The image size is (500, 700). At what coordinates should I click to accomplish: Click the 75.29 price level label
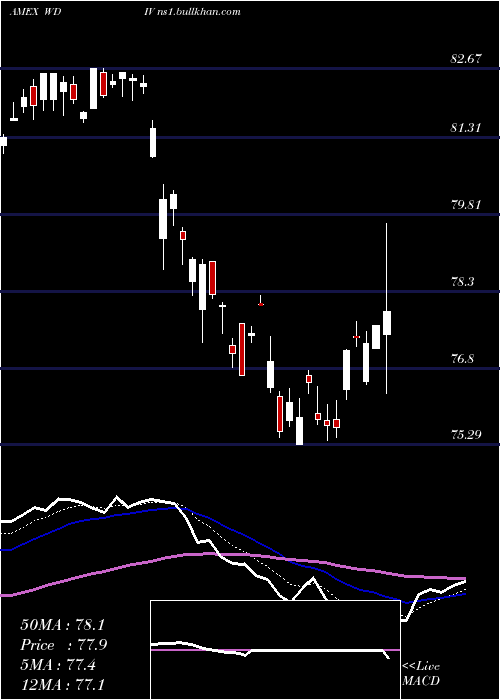pos(466,434)
